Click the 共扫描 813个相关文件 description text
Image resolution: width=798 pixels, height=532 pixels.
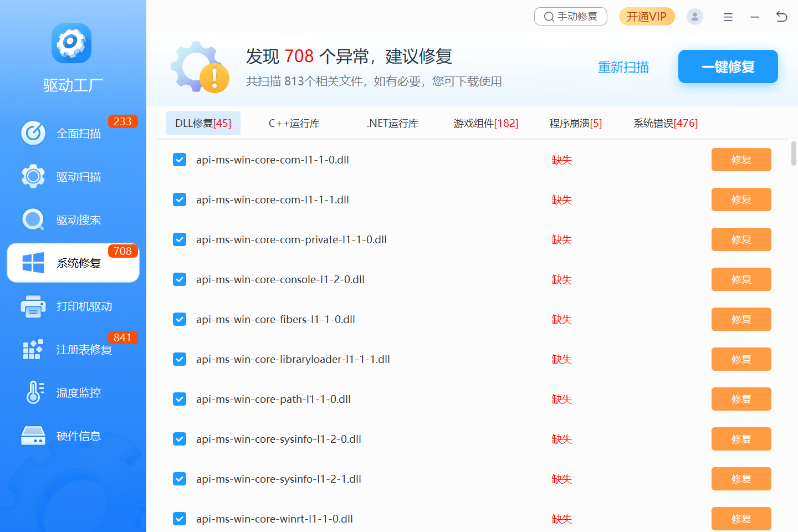[374, 81]
